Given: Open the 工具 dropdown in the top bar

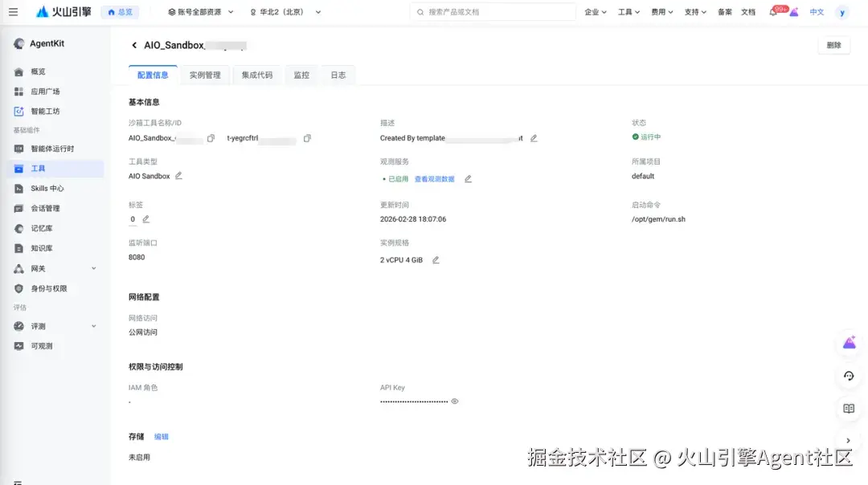Looking at the screenshot, I should coord(628,11).
